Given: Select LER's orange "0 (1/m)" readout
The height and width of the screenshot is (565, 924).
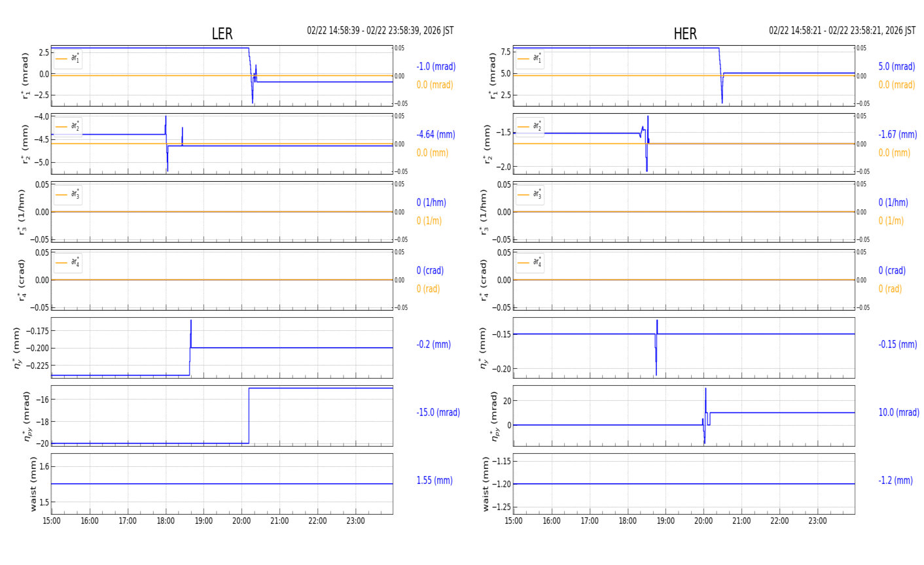Looking at the screenshot, I should point(429,221).
